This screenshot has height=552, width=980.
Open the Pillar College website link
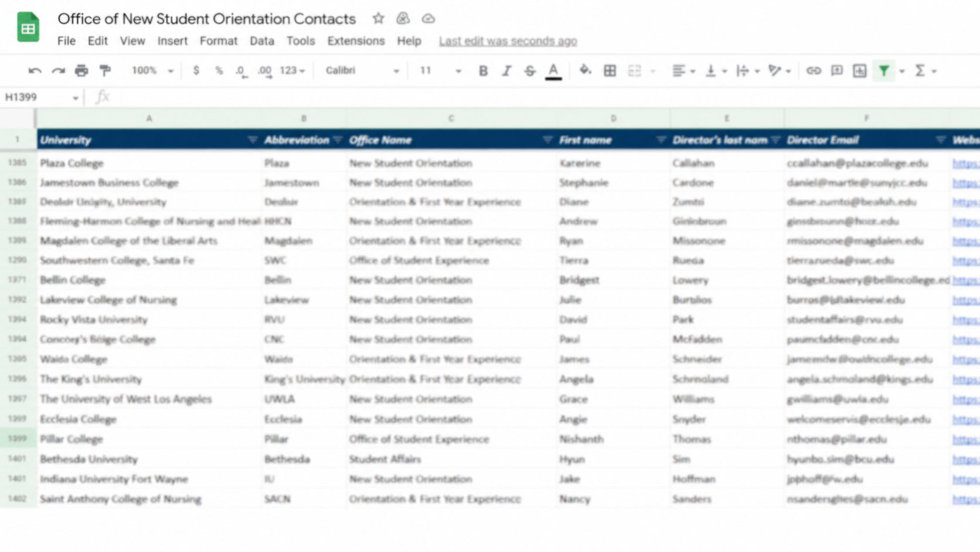pyautogui.click(x=965, y=439)
